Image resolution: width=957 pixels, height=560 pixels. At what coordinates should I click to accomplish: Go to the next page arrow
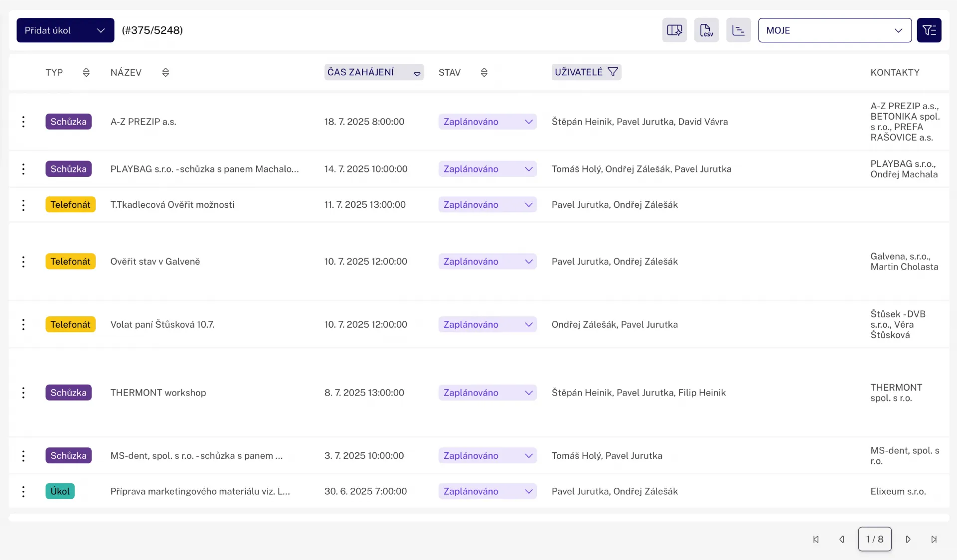pos(908,539)
